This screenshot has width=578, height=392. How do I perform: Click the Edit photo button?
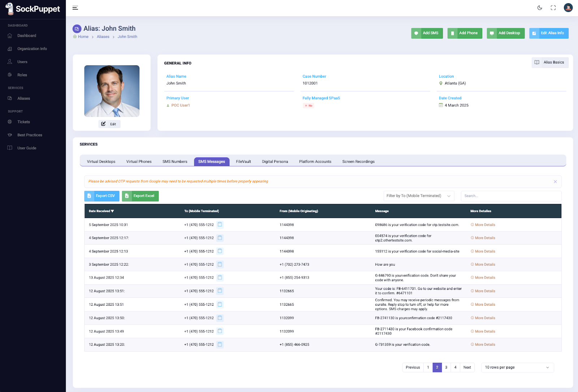tap(109, 124)
